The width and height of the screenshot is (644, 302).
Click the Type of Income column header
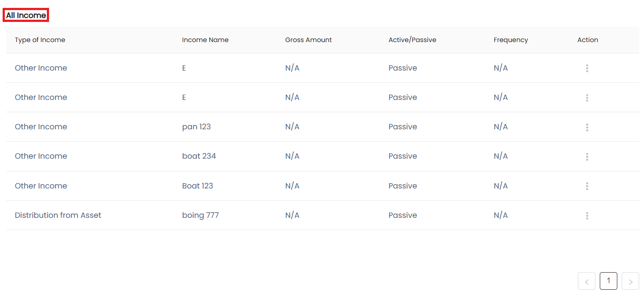click(40, 40)
